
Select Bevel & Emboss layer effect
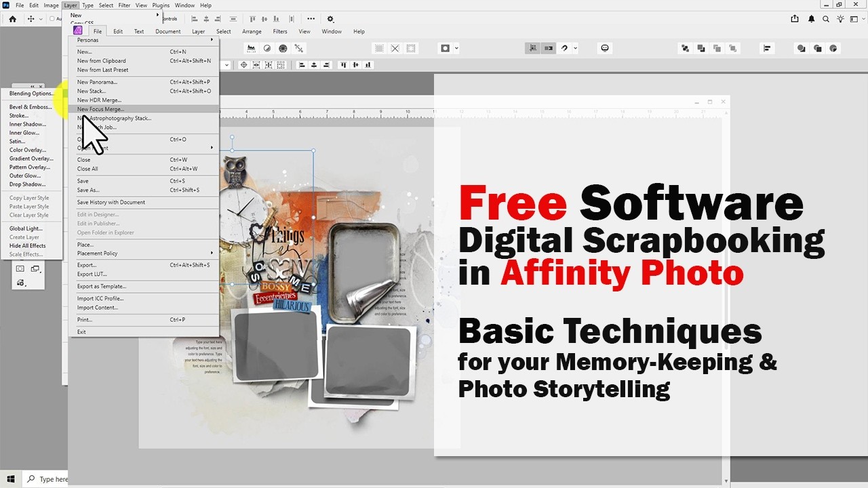[32, 107]
